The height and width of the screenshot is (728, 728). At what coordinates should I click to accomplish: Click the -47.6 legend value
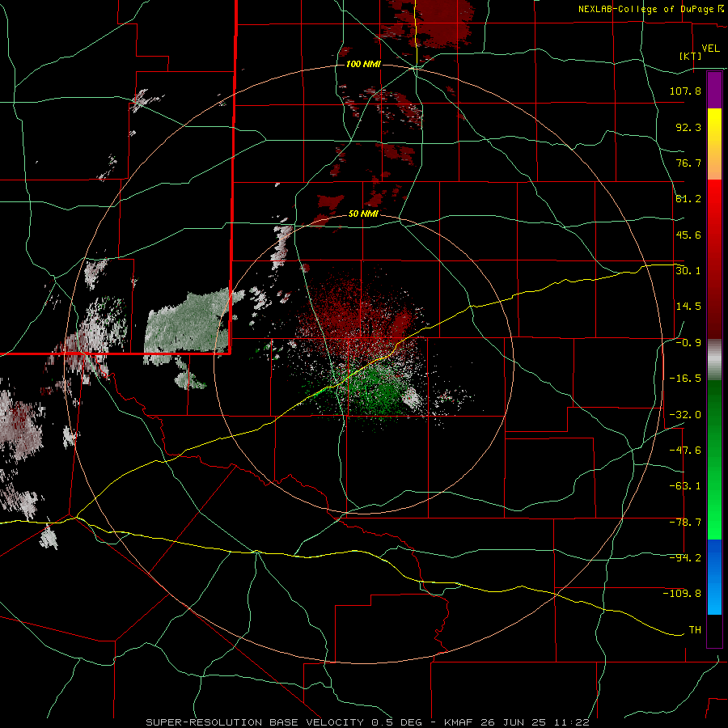pyautogui.click(x=685, y=450)
